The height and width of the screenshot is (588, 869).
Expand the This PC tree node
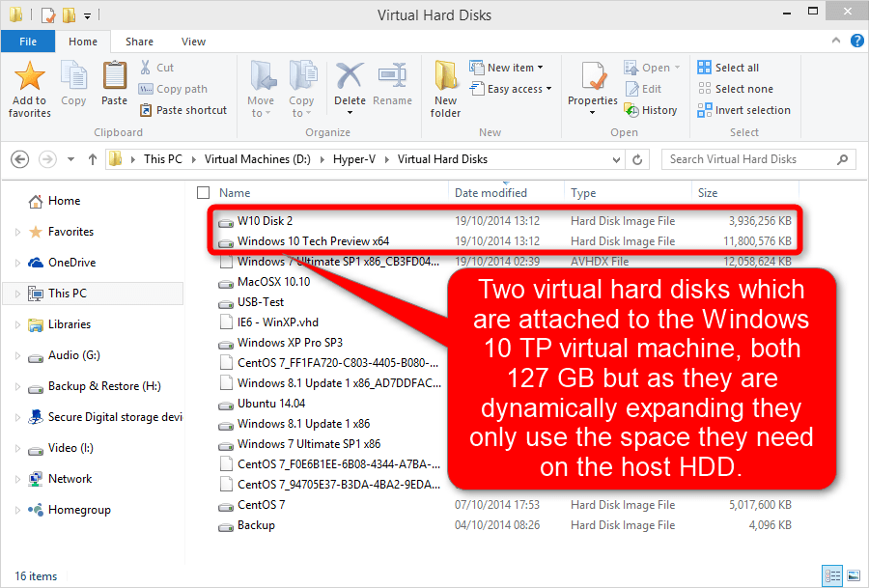coord(17,294)
